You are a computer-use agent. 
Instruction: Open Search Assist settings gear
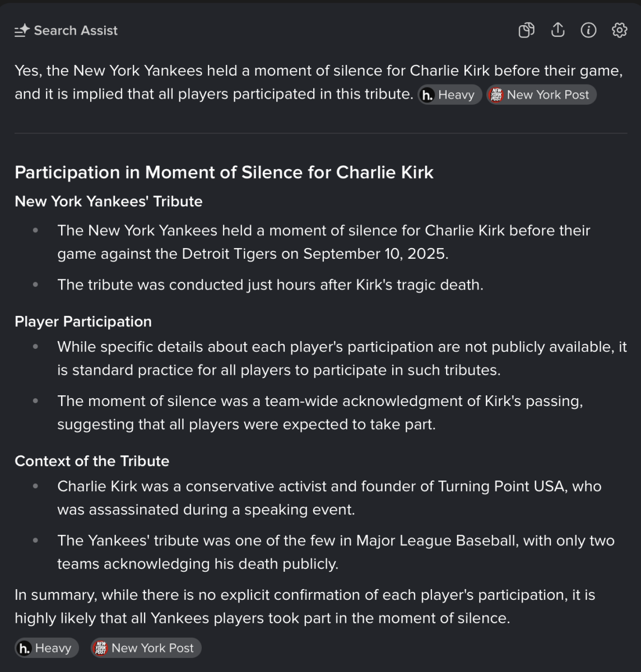619,30
